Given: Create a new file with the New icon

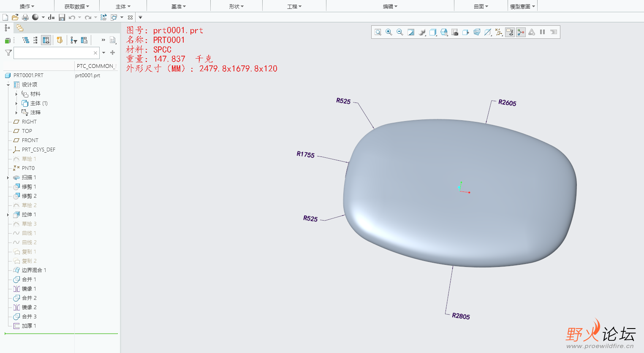Looking at the screenshot, I should coord(5,17).
